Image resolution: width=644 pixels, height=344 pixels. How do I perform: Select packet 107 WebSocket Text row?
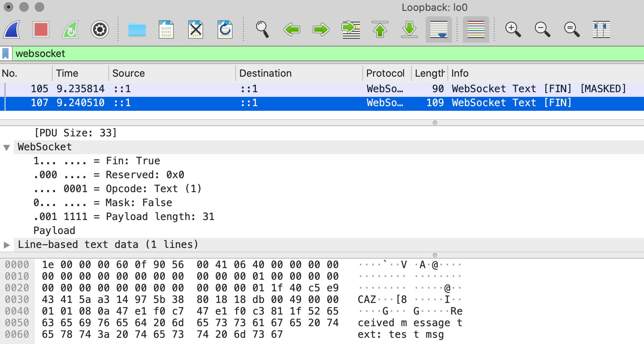(x=322, y=103)
